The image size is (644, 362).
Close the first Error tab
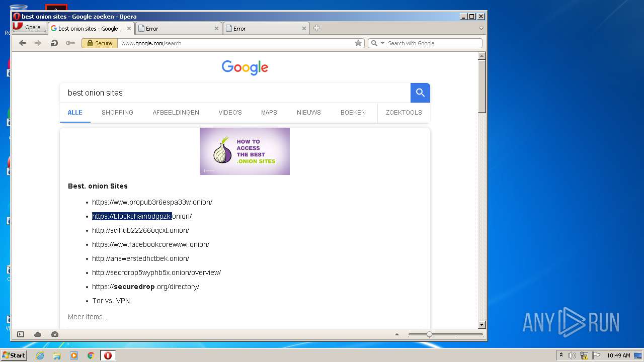pyautogui.click(x=217, y=29)
